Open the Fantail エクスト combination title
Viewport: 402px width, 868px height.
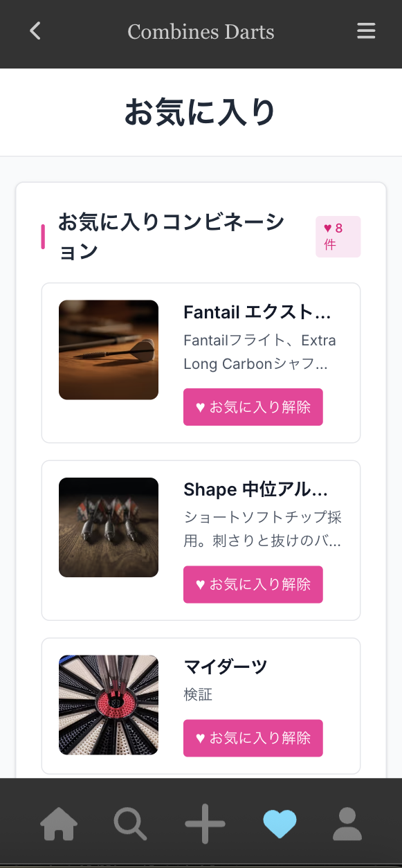click(258, 312)
